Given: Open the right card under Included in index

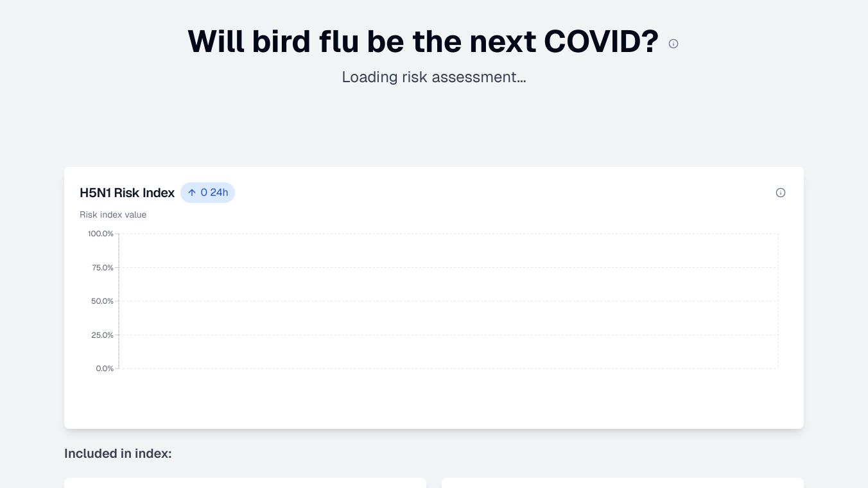Looking at the screenshot, I should coord(622,482).
